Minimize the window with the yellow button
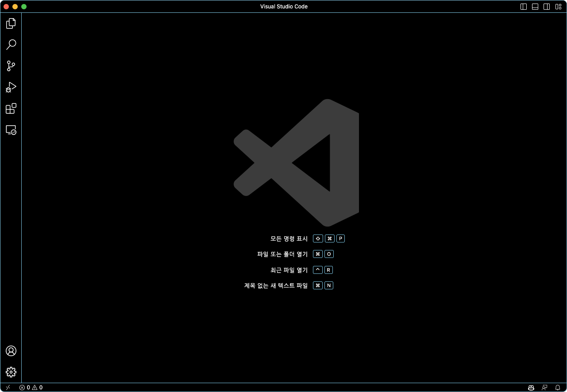The image size is (567, 392). click(15, 7)
